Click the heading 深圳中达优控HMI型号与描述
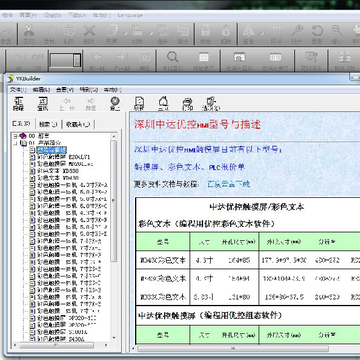 [197, 125]
